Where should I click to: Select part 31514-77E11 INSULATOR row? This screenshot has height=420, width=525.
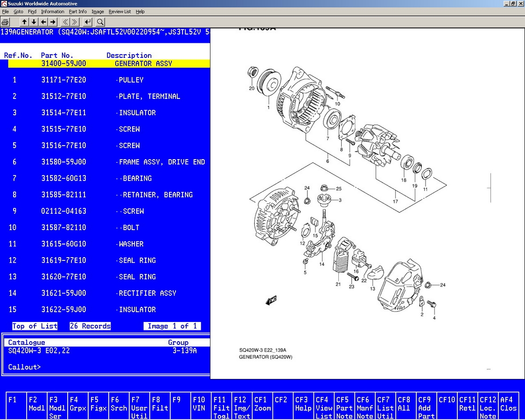[109, 113]
